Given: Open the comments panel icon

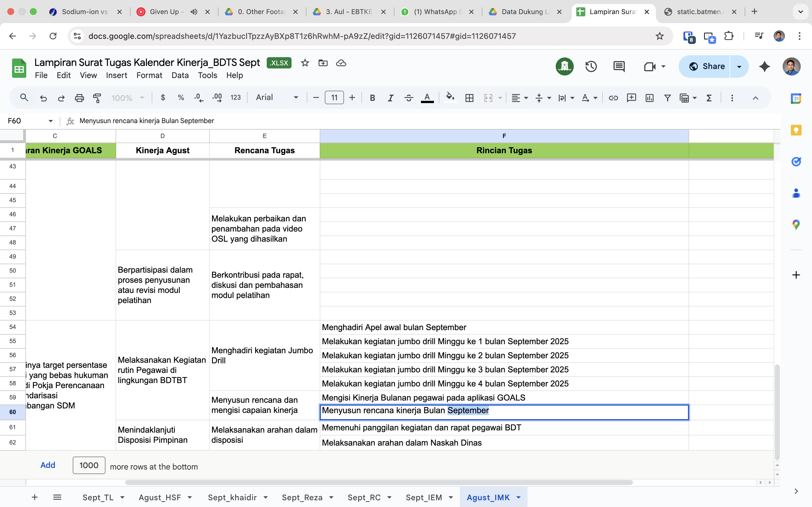Looking at the screenshot, I should [619, 66].
